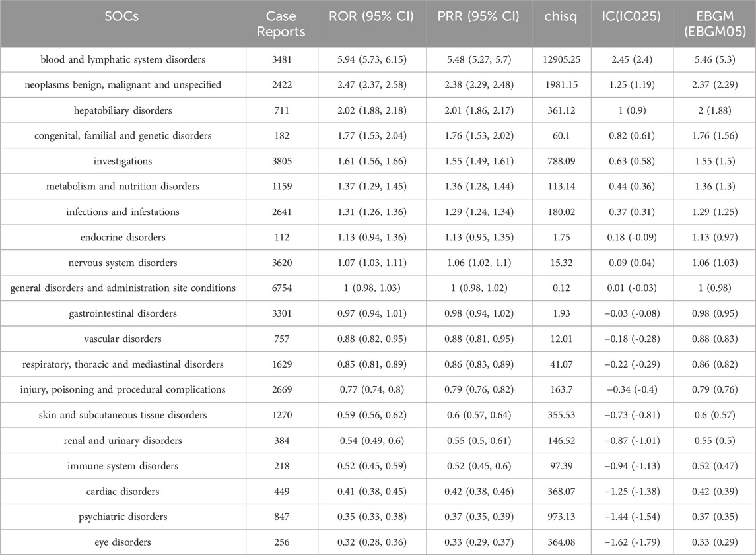Click chisq value 180.02
The height and width of the screenshot is (555, 756).
pyautogui.click(x=561, y=212)
